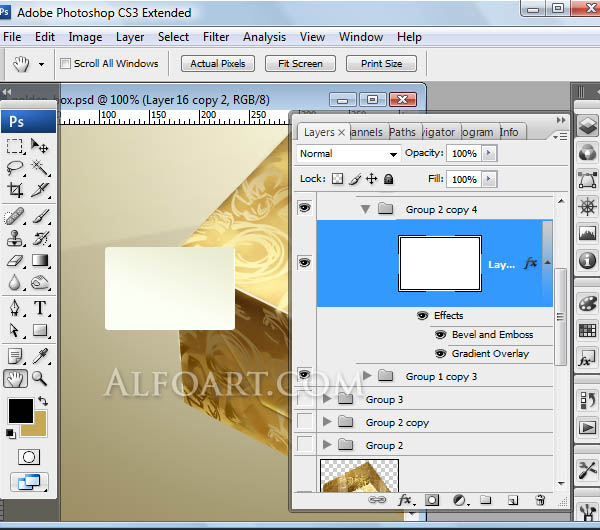Select the Zoom tool

click(39, 378)
